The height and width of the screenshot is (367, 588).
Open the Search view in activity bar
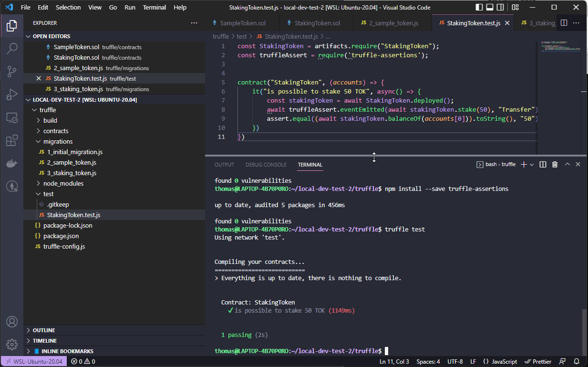(x=12, y=48)
